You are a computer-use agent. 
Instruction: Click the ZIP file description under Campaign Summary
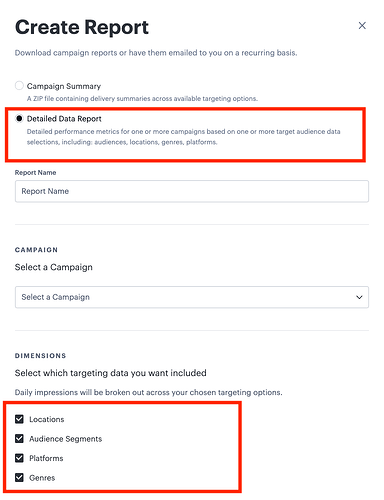142,99
